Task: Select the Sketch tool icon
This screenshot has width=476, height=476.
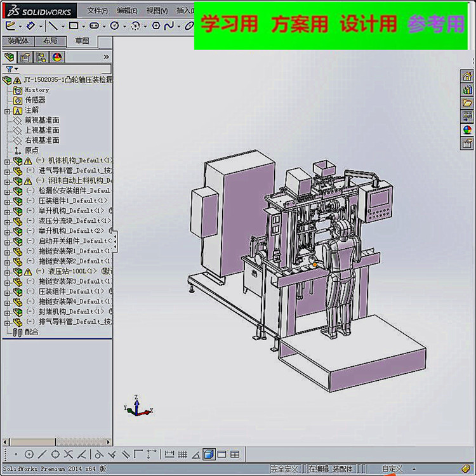Action: pos(10,26)
